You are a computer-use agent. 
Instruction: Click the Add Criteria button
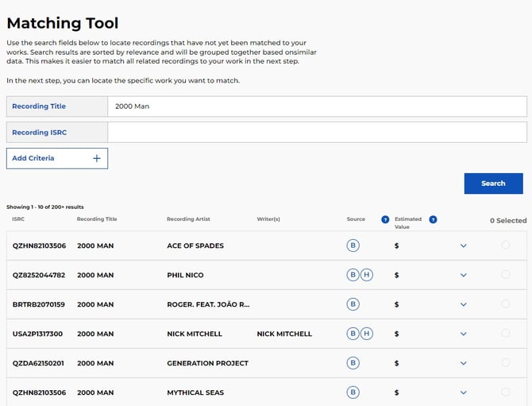pos(57,158)
